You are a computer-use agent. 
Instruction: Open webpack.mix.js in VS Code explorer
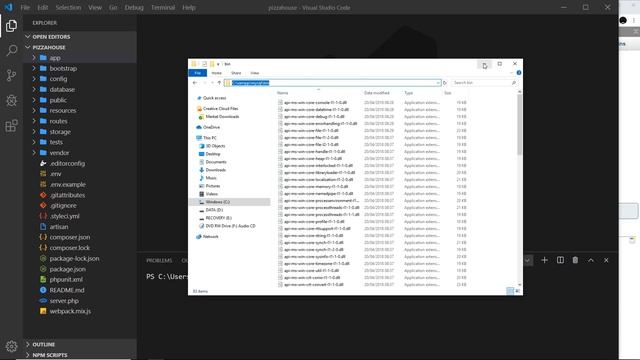tap(70, 311)
